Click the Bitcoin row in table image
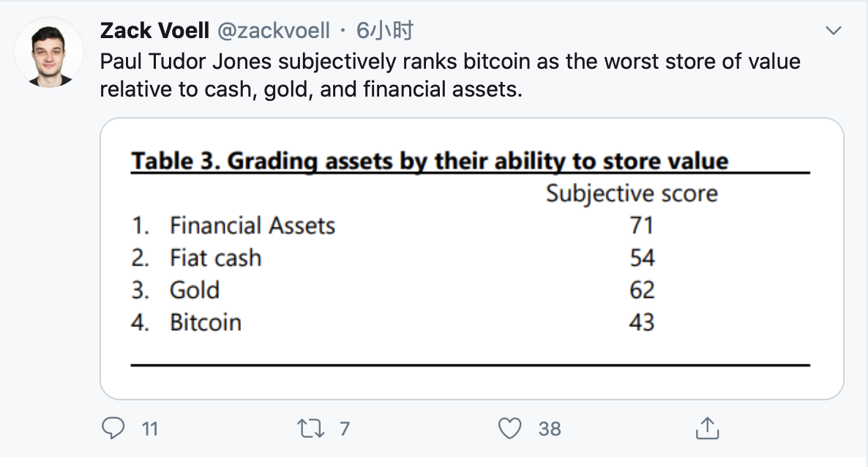This screenshot has width=868, height=467. (x=393, y=322)
